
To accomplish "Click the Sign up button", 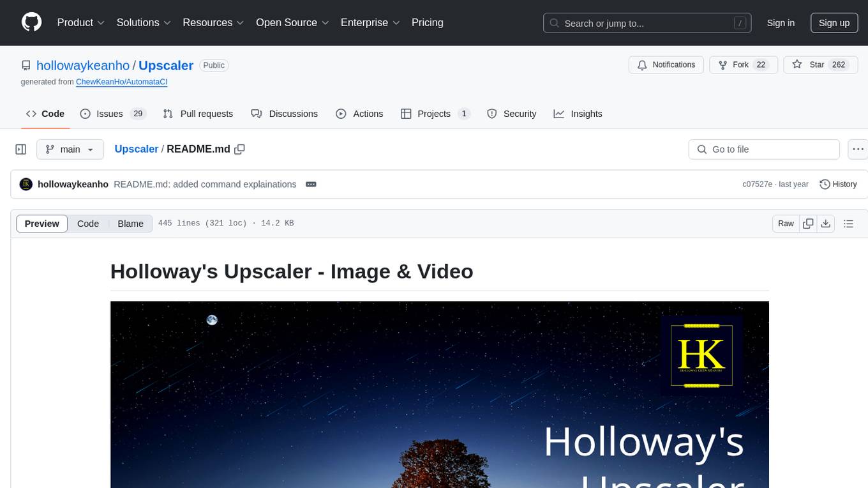I will point(834,23).
